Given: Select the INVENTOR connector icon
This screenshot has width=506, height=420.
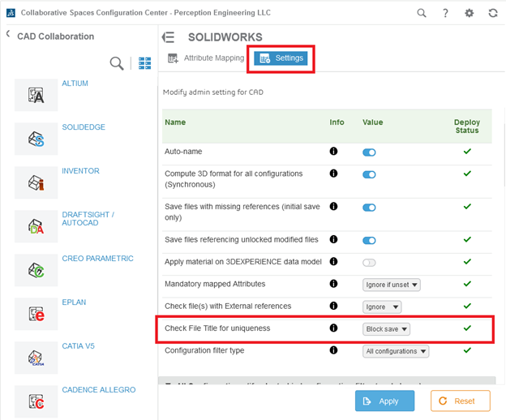Looking at the screenshot, I should pos(36,182).
